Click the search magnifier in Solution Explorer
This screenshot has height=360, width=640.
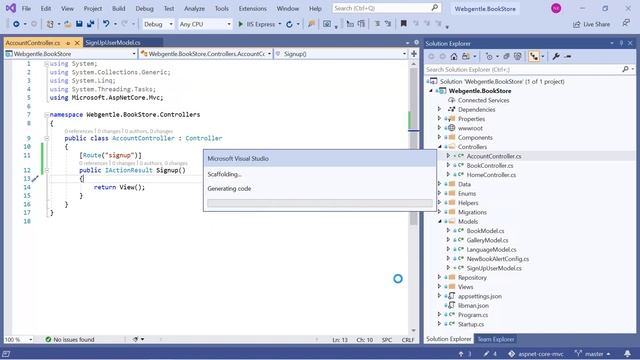pyautogui.click(x=625, y=69)
